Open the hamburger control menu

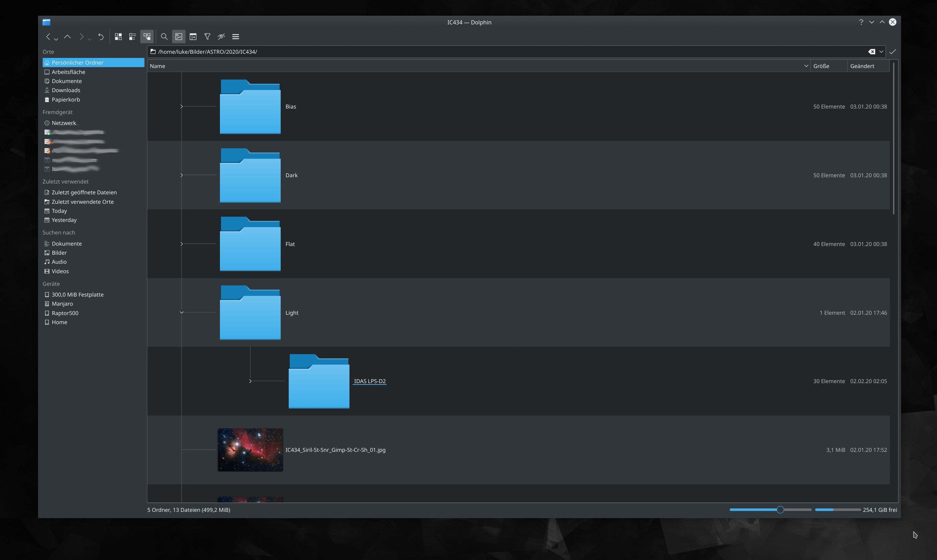coord(236,37)
